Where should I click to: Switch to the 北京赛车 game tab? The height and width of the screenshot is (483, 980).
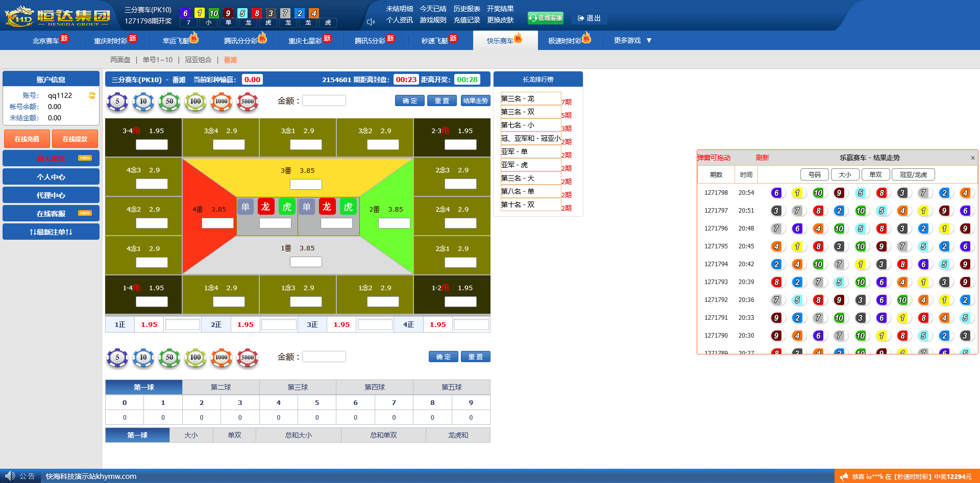coord(46,41)
